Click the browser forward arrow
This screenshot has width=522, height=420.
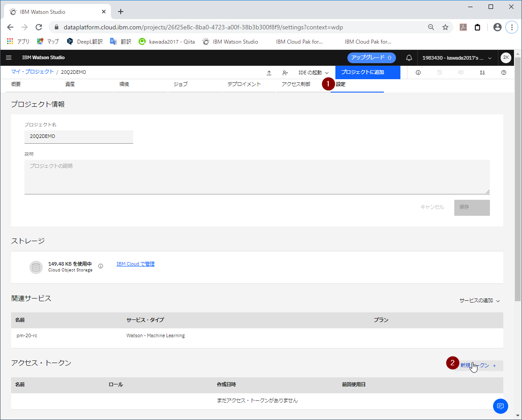(x=24, y=27)
